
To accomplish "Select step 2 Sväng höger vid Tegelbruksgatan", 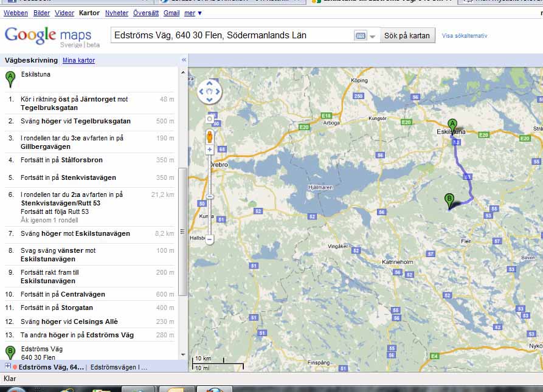I will tap(89, 121).
